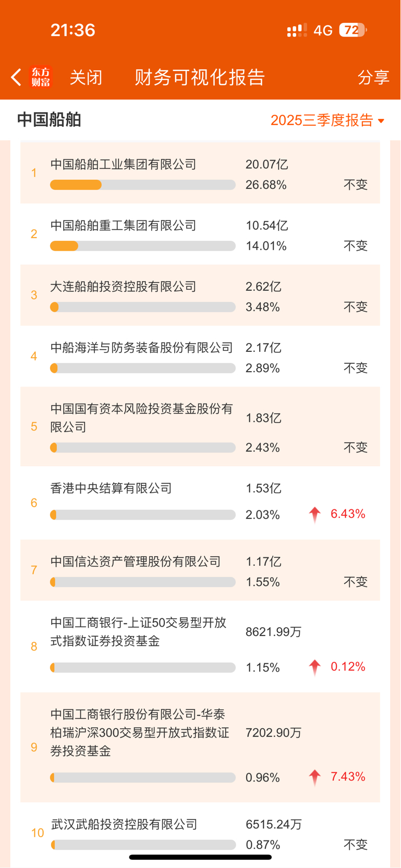This screenshot has width=401, height=868.
Task: Open 香港中央结算有限公司 shareholder row
Action: click(x=111, y=488)
